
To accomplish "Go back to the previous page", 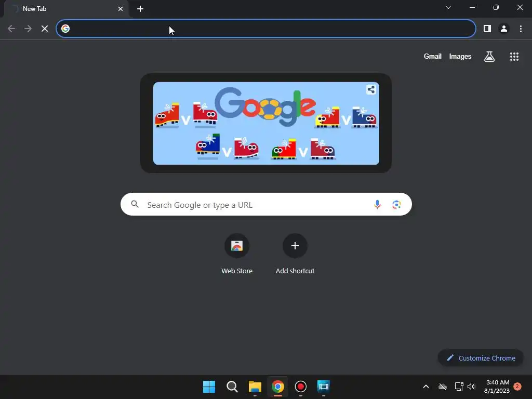I will (x=11, y=29).
